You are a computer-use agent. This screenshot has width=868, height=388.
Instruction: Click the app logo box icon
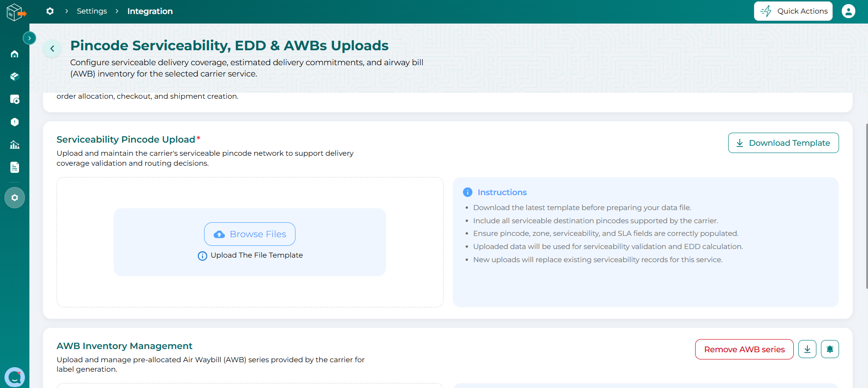coord(16,12)
